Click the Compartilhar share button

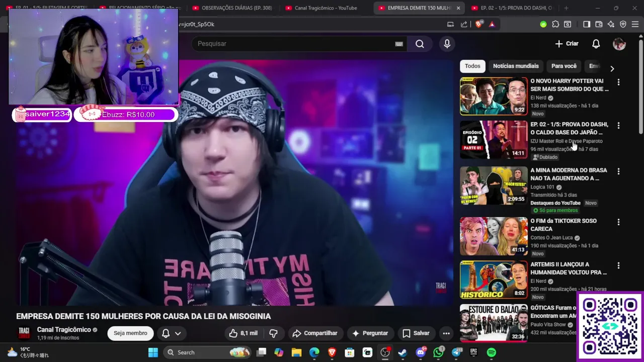pos(315,333)
